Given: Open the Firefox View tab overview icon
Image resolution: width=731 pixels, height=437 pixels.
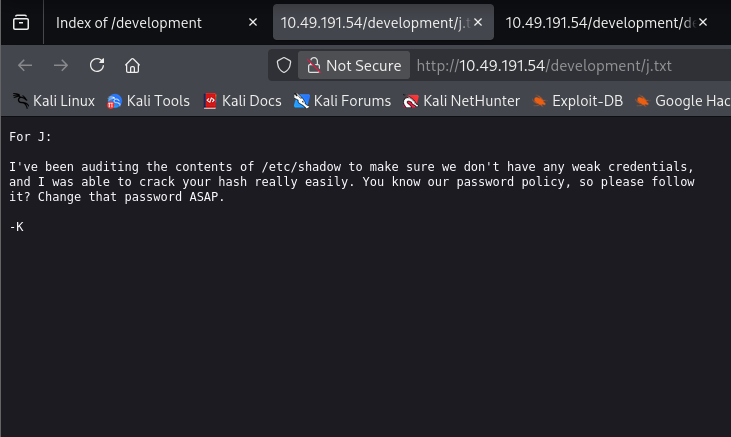Looking at the screenshot, I should (21, 22).
